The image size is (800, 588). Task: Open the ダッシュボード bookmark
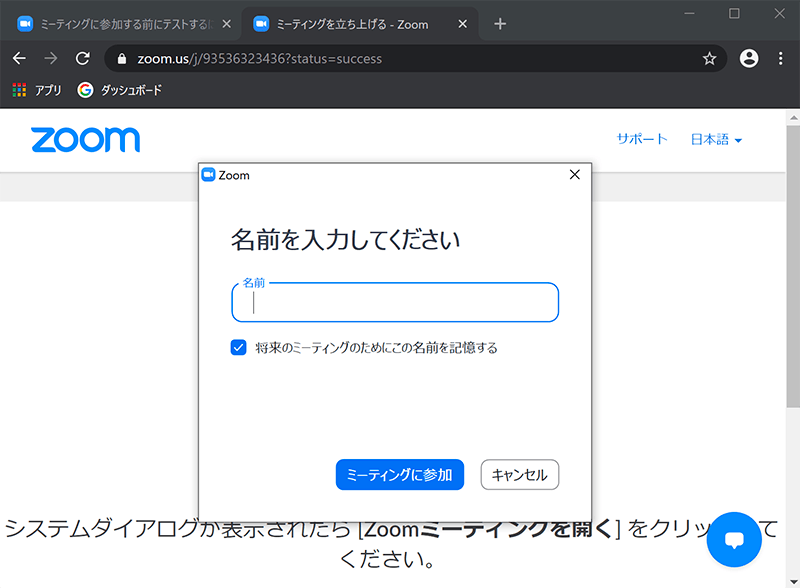[x=120, y=90]
